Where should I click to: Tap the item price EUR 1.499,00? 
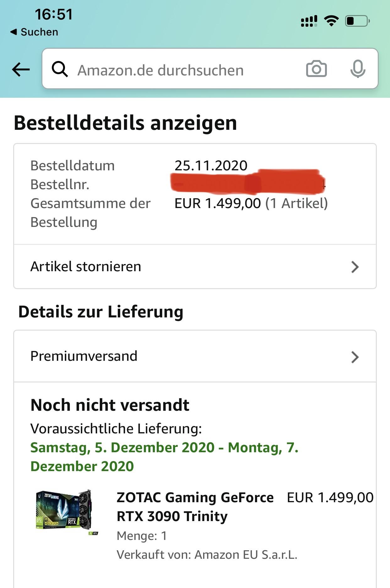[330, 497]
